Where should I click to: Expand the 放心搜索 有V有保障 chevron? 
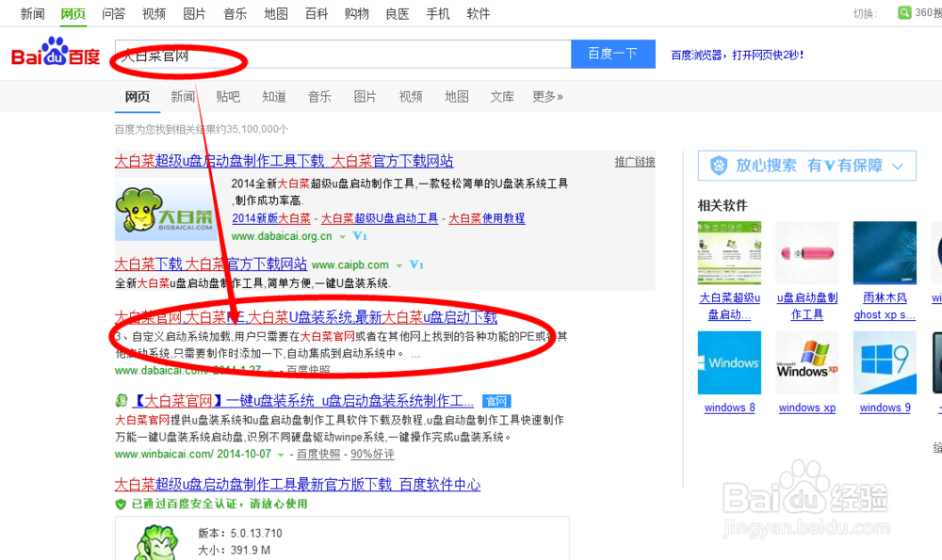click(898, 167)
